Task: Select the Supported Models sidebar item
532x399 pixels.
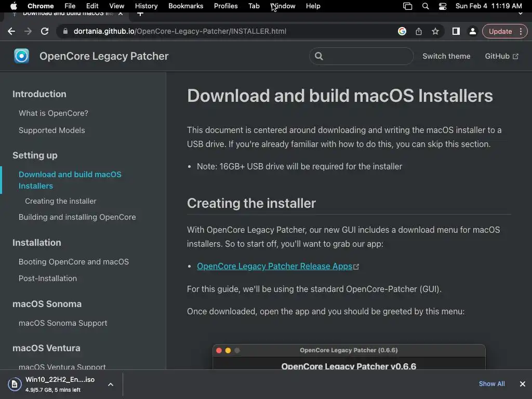Action: [x=52, y=130]
